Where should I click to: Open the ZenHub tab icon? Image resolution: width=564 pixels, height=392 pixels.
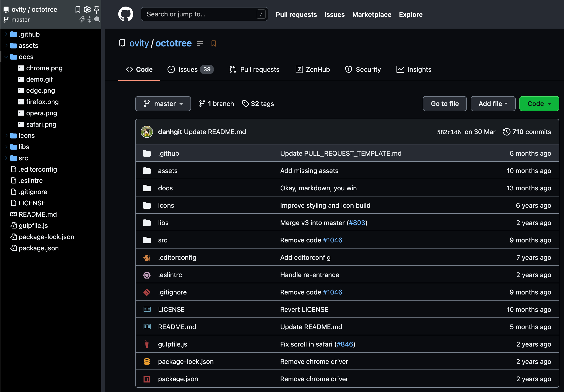click(299, 69)
